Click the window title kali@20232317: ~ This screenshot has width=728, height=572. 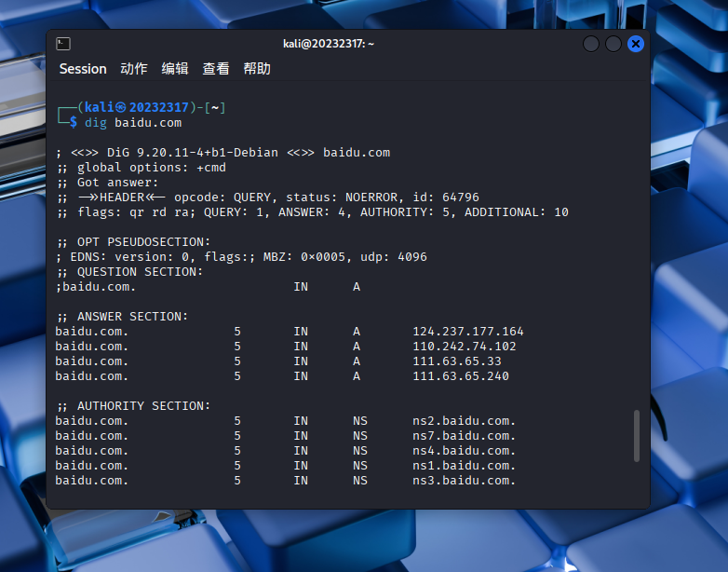click(x=329, y=44)
